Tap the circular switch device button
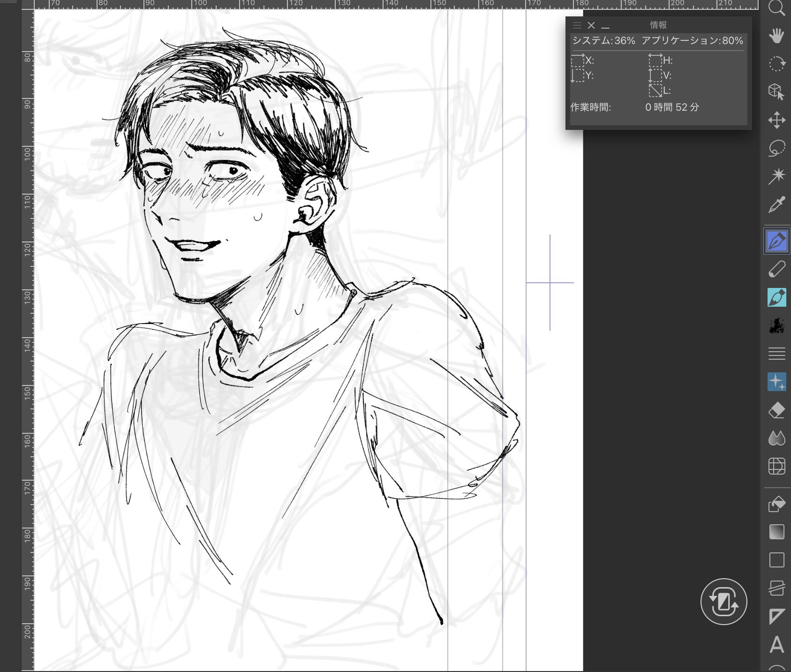791x672 pixels. tap(723, 602)
